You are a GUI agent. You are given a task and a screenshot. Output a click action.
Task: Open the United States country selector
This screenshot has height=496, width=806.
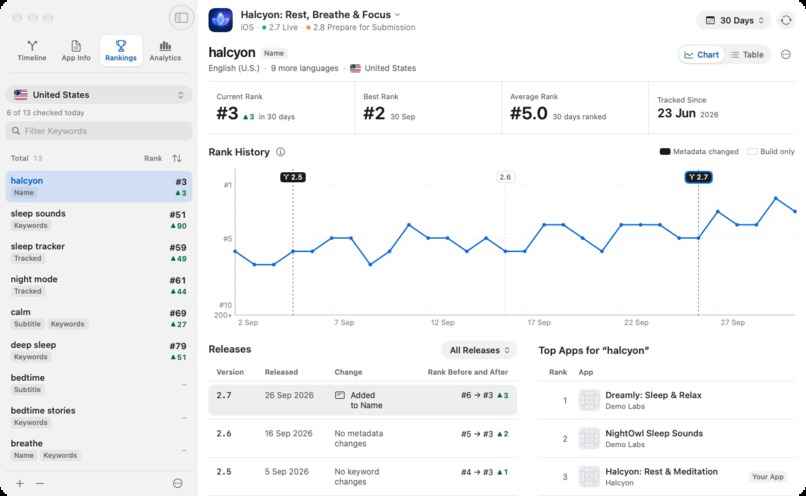[x=99, y=95]
